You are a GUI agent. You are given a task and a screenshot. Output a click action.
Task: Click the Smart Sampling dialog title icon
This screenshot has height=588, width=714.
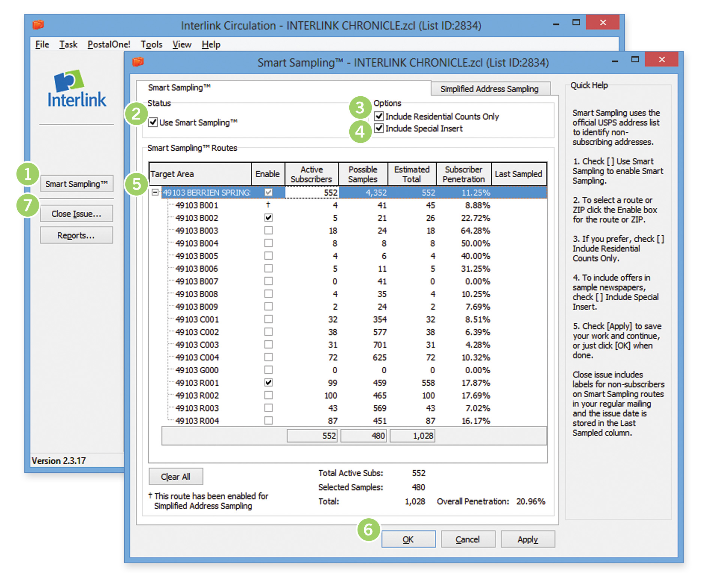click(138, 61)
